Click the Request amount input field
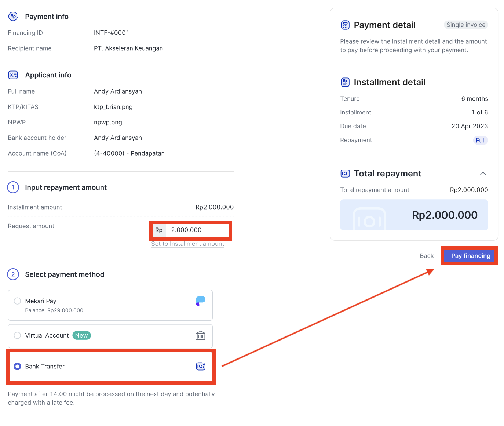This screenshot has height=426, width=504. click(190, 230)
